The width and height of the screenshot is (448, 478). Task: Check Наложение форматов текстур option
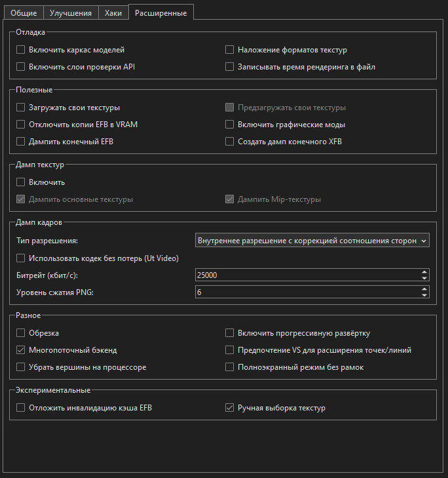[230, 50]
